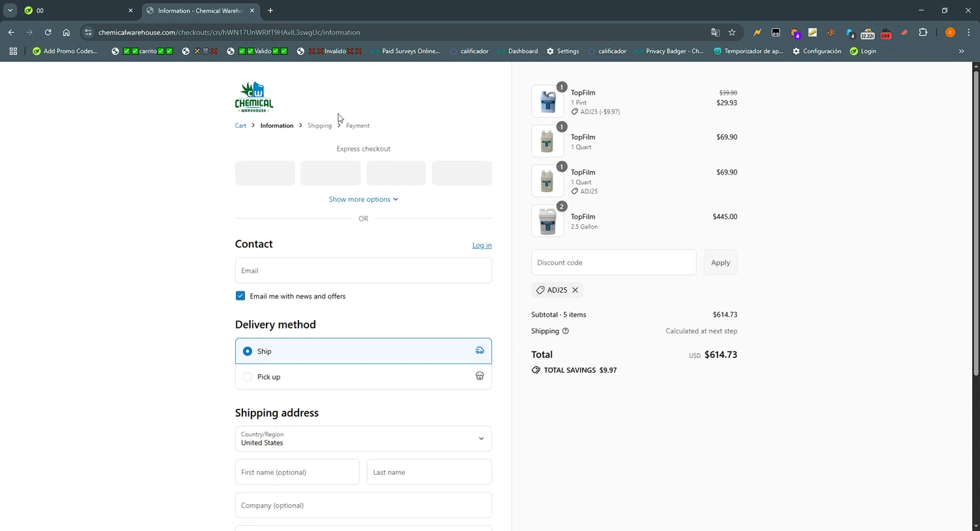Click the $614.73 total amount
The height and width of the screenshot is (531, 980).
coord(721,355)
